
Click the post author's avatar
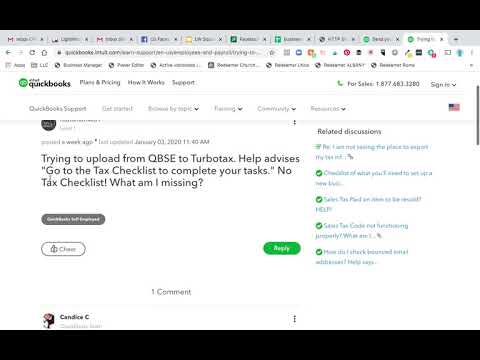tap(49, 125)
